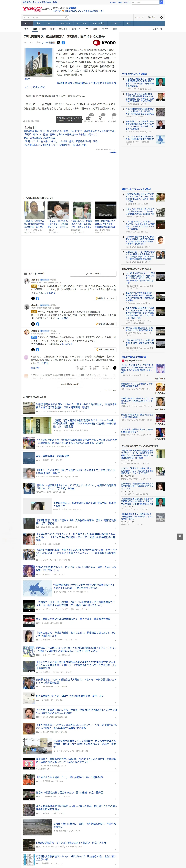This screenshot has width=186, height=868.
Task: Open the 東京・広尾で連れ去り監禁か video thumbnail
Action: [106, 210]
